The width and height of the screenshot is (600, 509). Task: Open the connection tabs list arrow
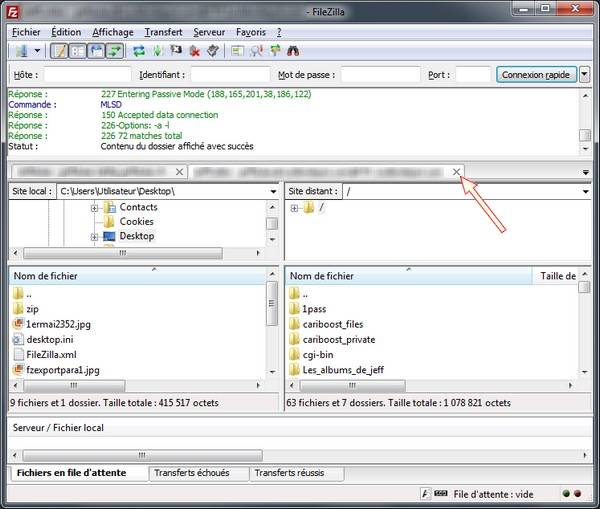pos(585,173)
